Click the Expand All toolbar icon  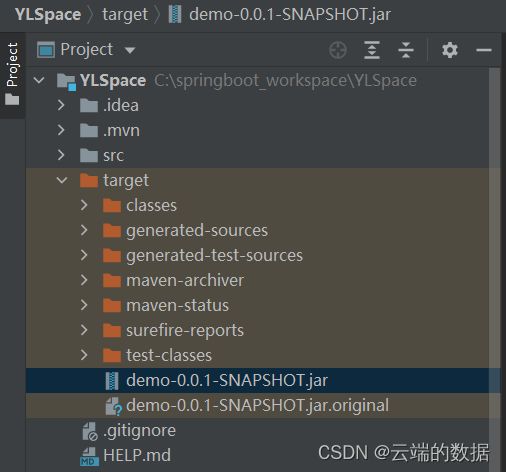[x=372, y=50]
